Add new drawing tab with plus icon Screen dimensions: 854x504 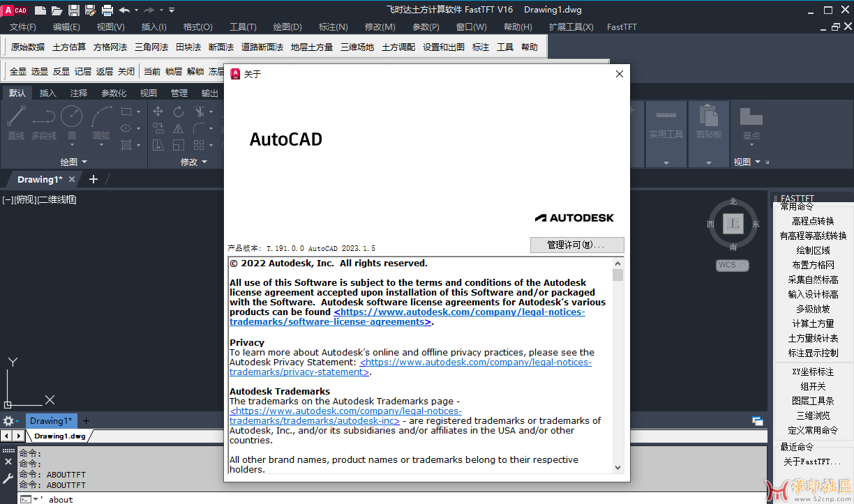93,179
